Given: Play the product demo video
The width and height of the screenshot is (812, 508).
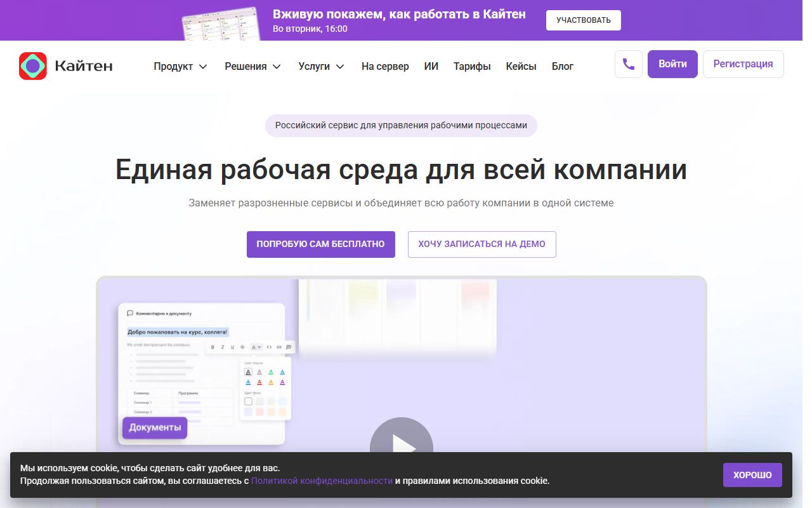Looking at the screenshot, I should click(x=401, y=448).
